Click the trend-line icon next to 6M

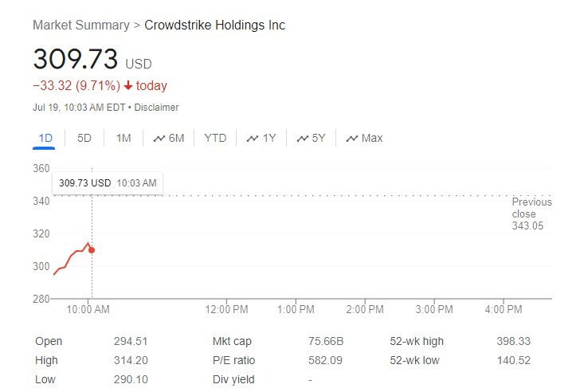[159, 139]
